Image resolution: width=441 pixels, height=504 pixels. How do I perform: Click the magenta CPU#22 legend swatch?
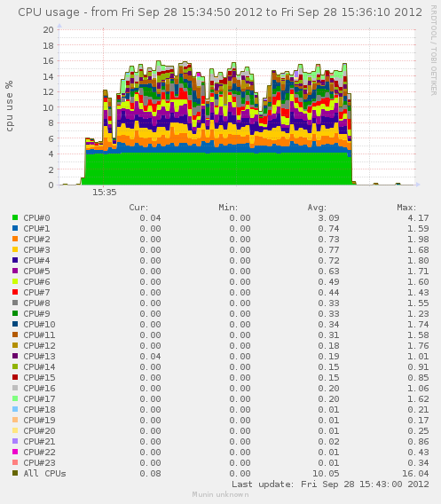coord(15,452)
